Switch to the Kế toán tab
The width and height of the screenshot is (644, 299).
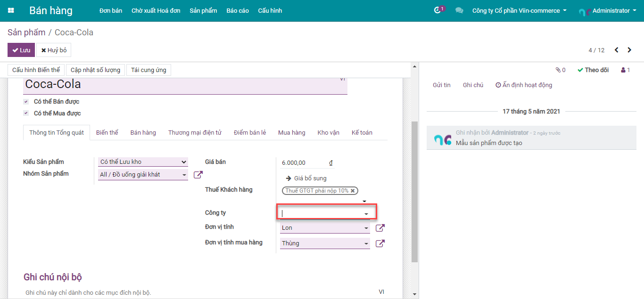click(x=362, y=133)
